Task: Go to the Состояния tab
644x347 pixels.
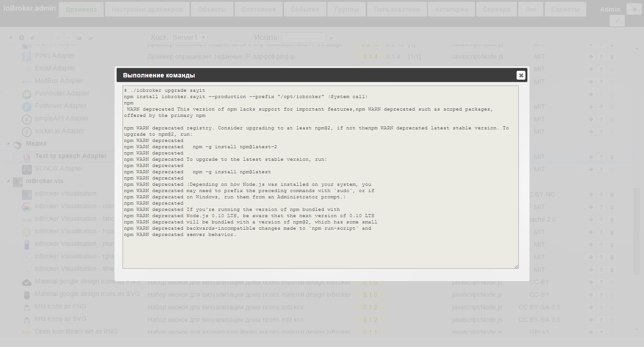Action: point(258,9)
